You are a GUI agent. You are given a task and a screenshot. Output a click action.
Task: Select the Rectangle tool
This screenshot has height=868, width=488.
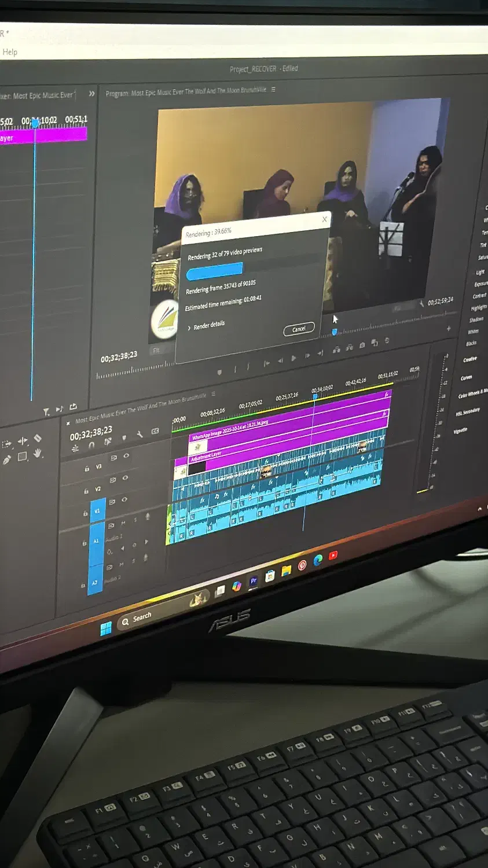(x=23, y=457)
